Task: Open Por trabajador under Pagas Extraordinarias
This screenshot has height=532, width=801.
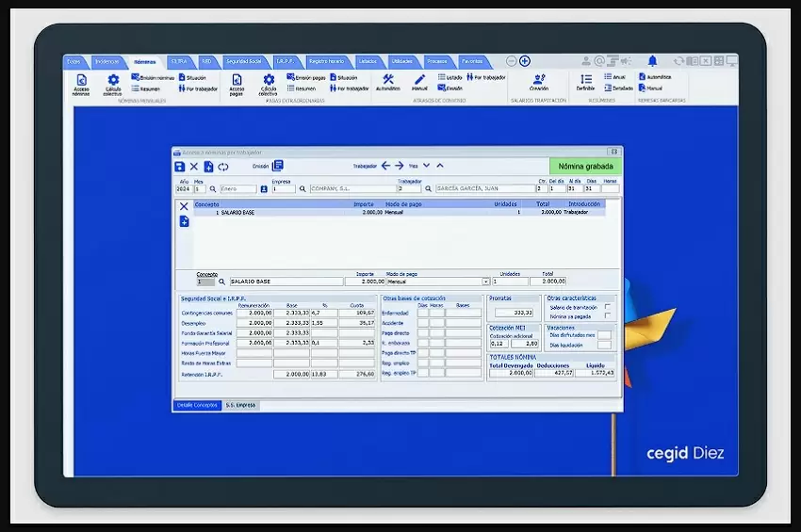Action: [x=350, y=89]
